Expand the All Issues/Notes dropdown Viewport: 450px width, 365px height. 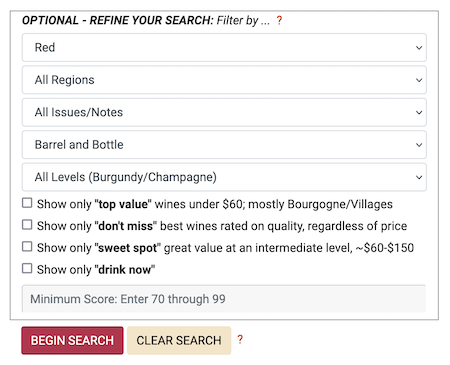[224, 112]
